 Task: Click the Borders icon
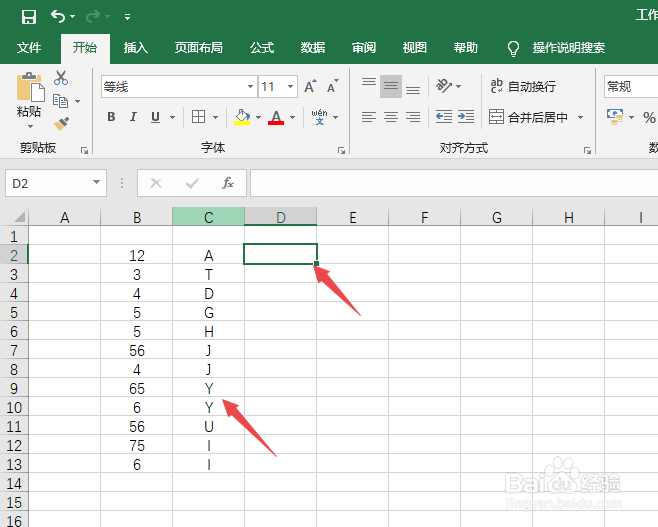click(x=198, y=117)
